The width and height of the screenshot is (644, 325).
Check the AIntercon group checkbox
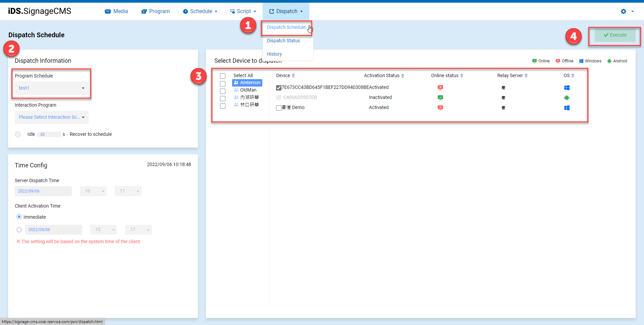point(223,84)
